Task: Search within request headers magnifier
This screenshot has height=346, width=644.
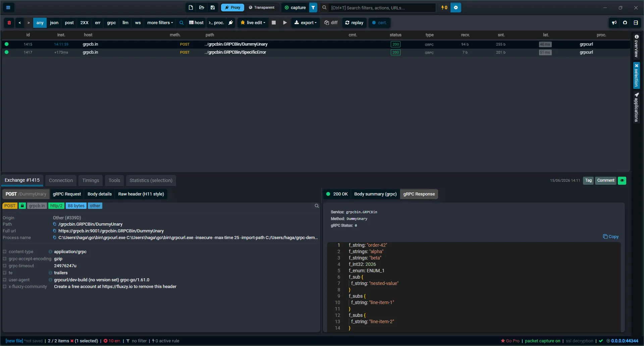Action: click(x=317, y=206)
